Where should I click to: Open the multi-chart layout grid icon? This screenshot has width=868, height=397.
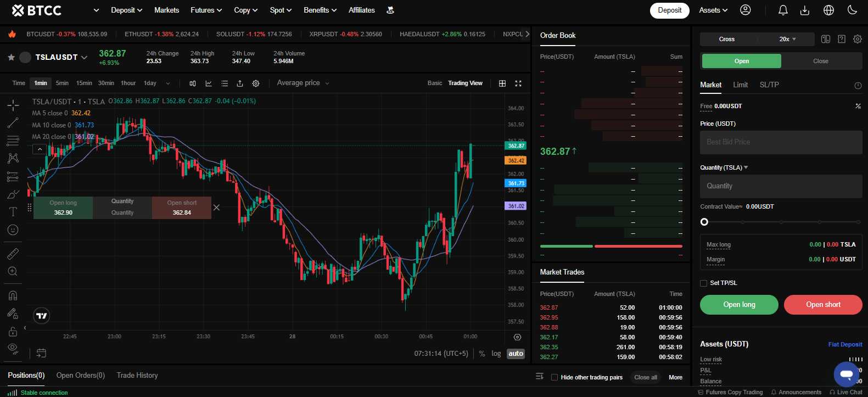(x=502, y=83)
